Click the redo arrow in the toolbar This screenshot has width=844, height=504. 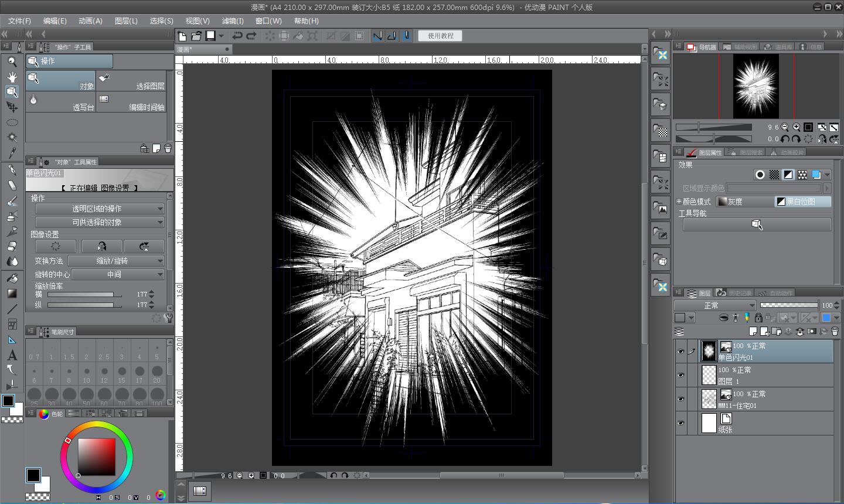click(251, 36)
